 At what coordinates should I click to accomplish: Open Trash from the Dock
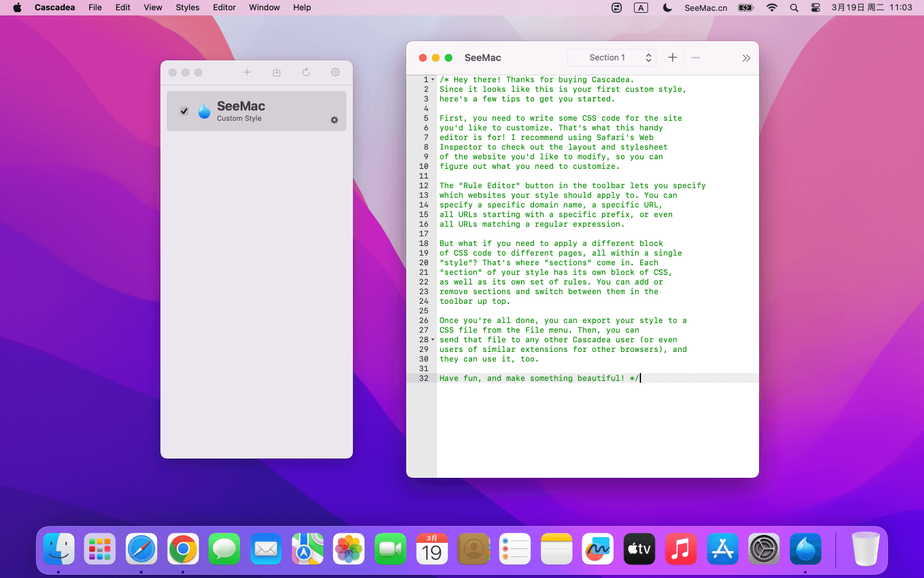click(866, 549)
